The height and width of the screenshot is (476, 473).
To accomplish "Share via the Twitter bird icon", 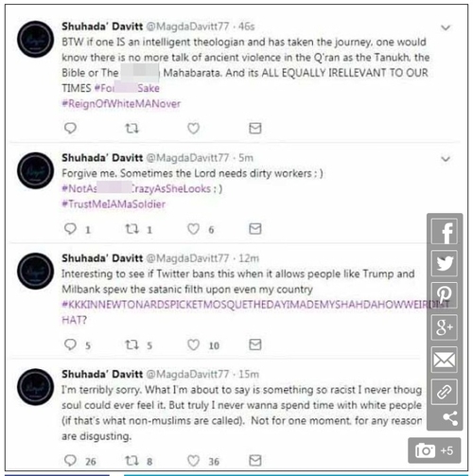I will pos(445,263).
